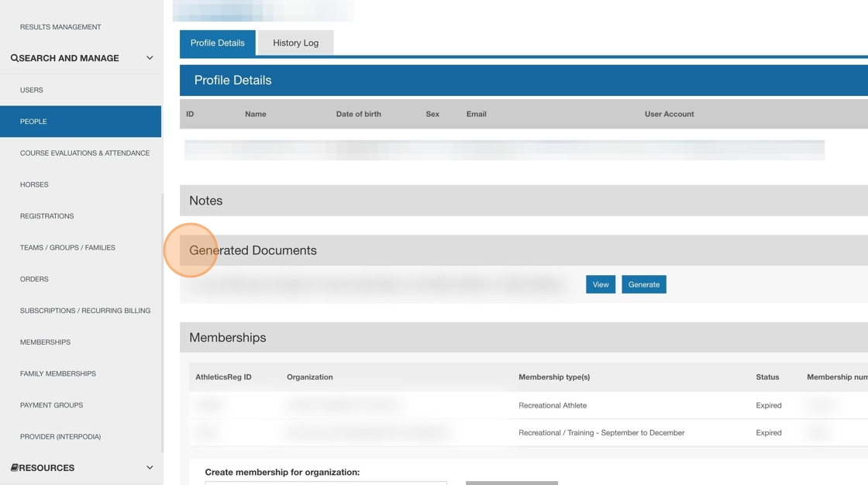Click the book icon beside Resources

click(x=15, y=468)
